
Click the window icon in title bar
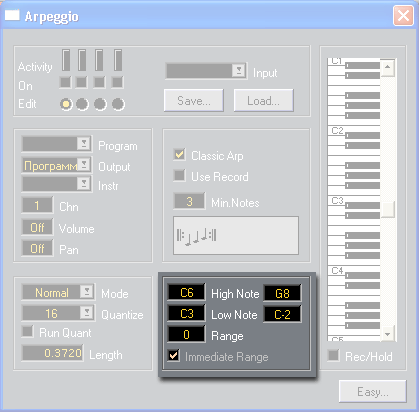tap(12, 15)
